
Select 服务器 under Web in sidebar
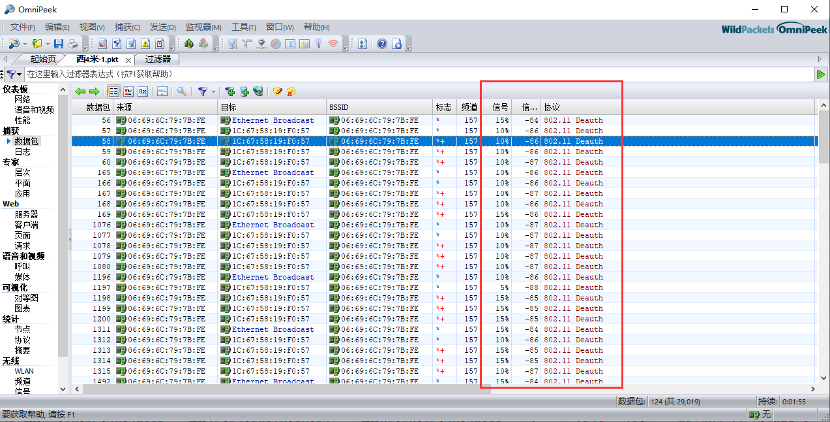click(x=26, y=214)
